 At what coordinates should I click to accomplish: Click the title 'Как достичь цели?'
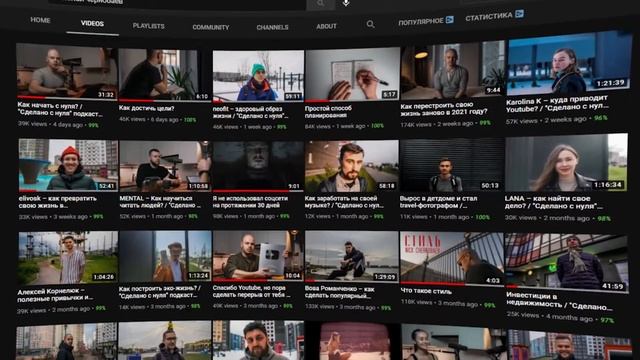[x=146, y=108]
